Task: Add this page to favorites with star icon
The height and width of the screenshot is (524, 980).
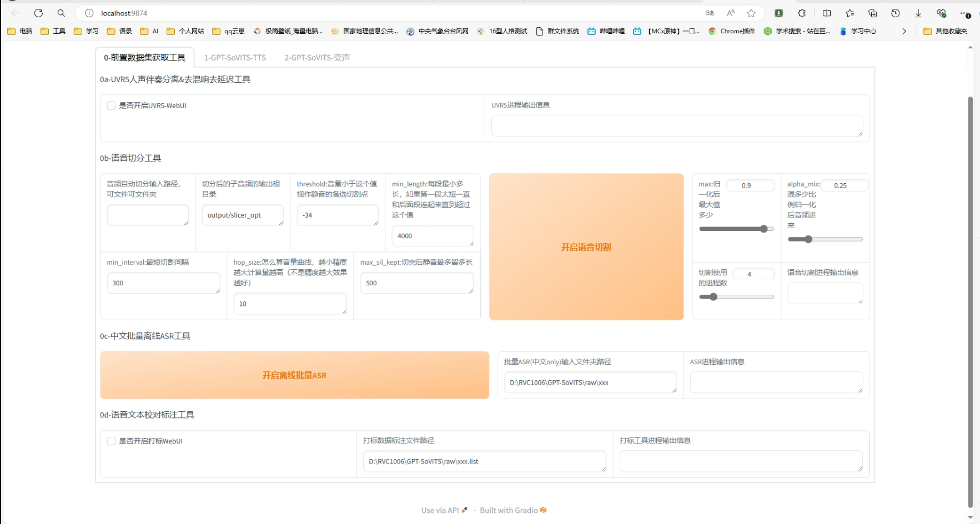Action: (751, 13)
